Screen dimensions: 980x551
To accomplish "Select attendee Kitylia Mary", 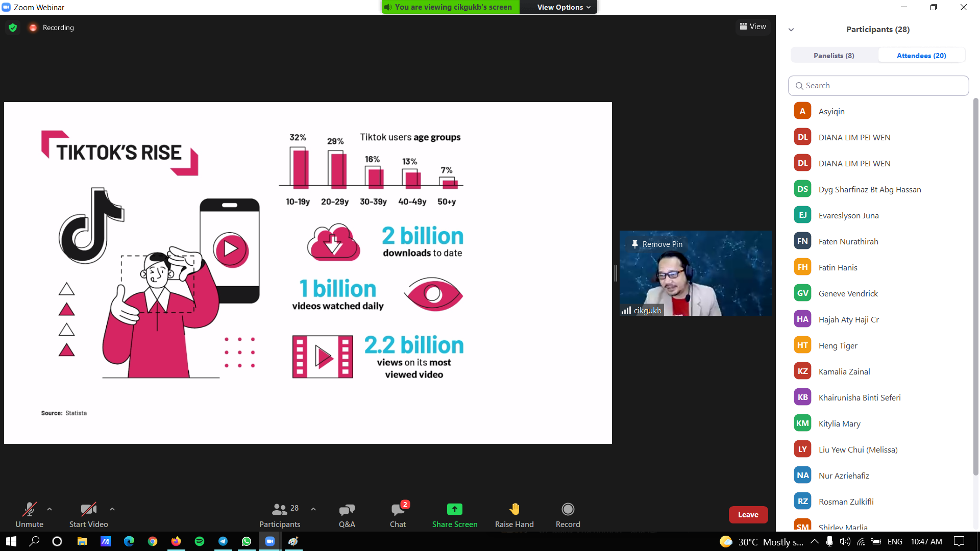I will (x=878, y=423).
